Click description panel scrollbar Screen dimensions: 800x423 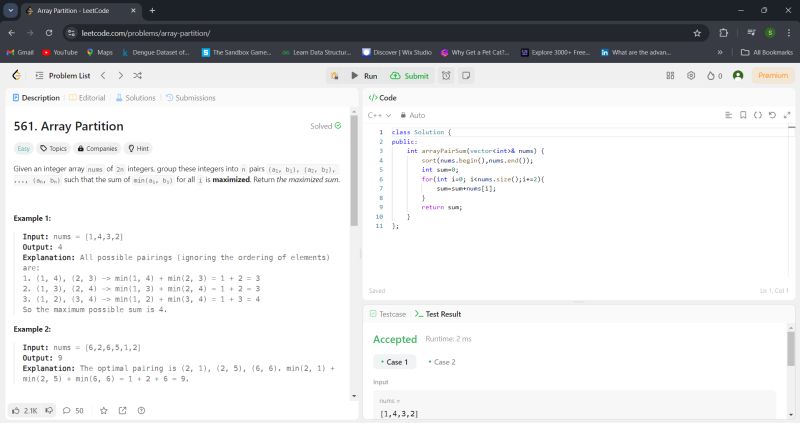pos(354,171)
